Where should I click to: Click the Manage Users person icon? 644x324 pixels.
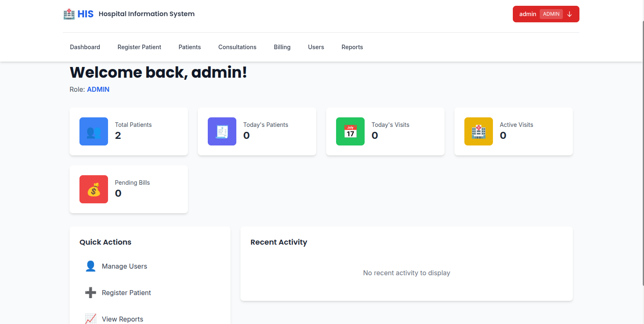click(x=91, y=266)
